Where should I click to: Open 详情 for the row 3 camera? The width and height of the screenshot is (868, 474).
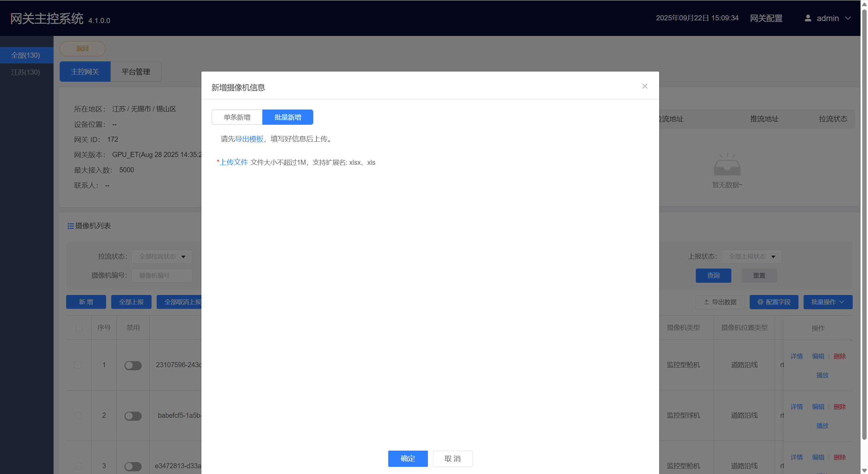coord(796,457)
